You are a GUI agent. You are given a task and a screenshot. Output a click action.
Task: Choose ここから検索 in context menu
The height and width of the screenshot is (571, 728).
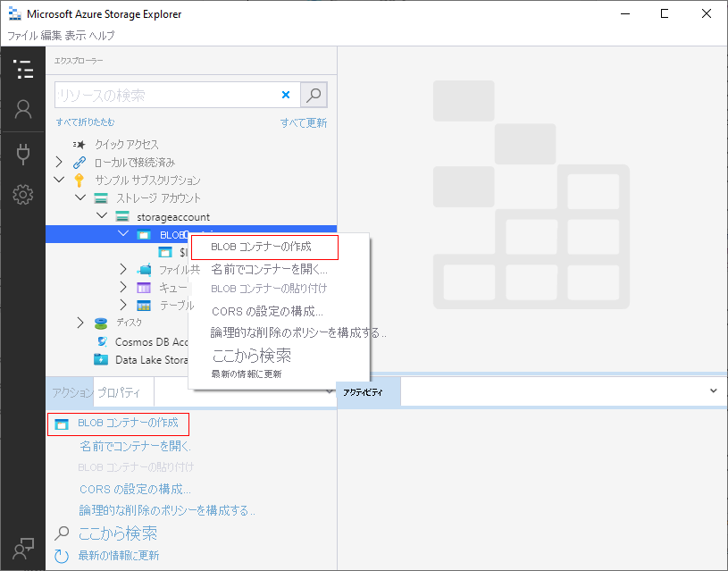(252, 356)
